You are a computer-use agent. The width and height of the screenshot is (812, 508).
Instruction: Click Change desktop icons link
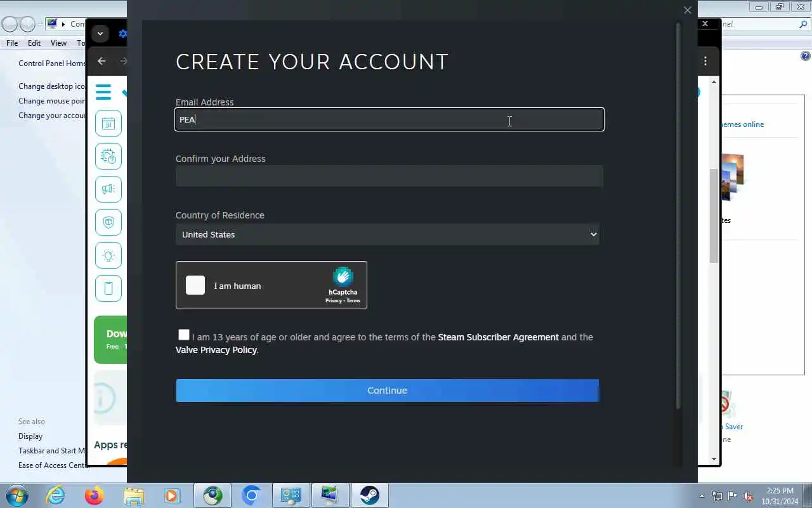[x=51, y=86]
